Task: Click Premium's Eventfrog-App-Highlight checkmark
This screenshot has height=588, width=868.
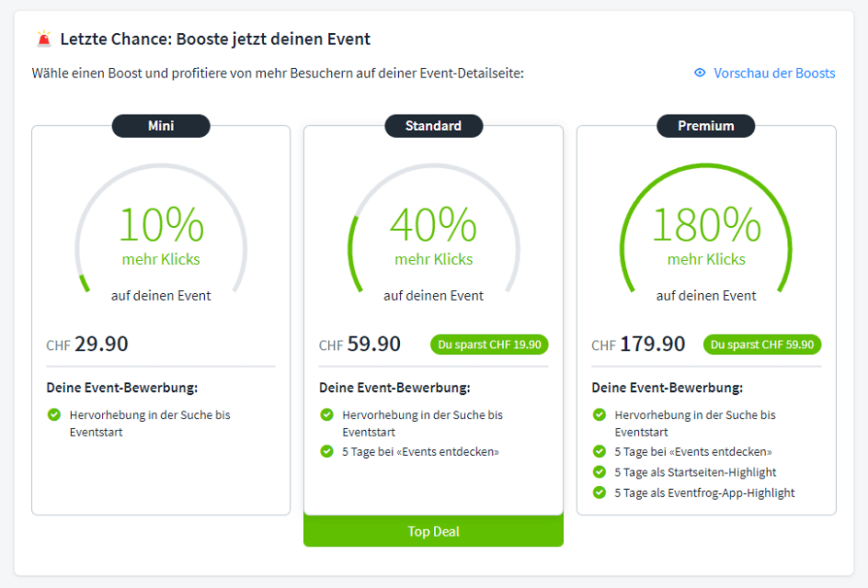Action: tap(600, 492)
